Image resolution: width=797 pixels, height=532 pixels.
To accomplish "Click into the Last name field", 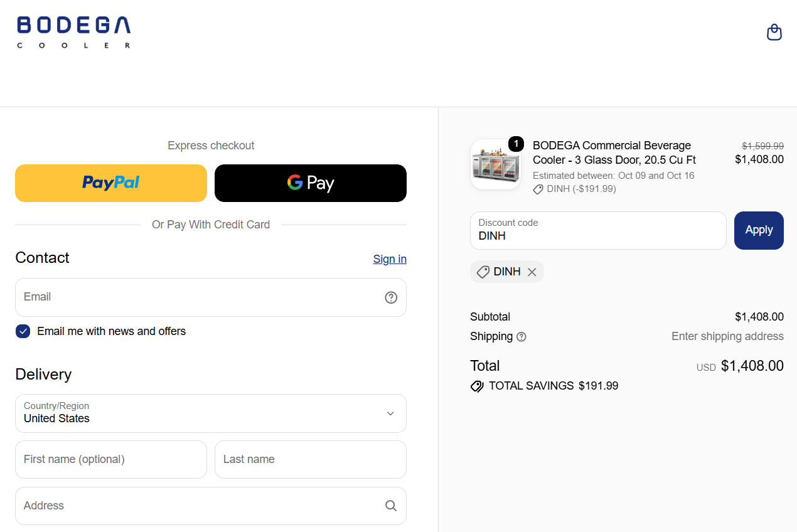I will tap(311, 459).
